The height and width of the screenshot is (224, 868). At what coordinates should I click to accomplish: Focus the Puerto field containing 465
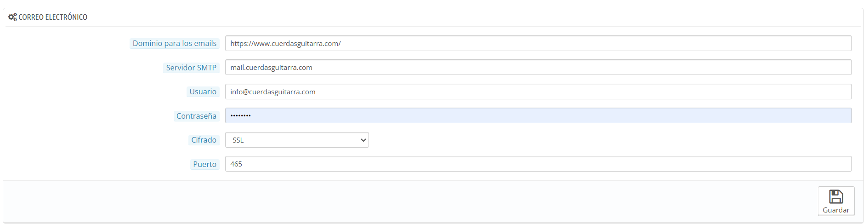pos(538,164)
